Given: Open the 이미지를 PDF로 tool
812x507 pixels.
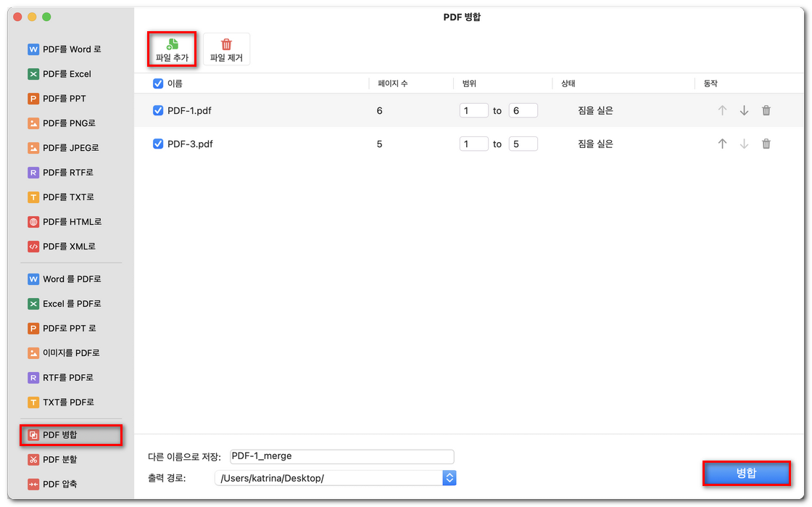Looking at the screenshot, I should [65, 353].
